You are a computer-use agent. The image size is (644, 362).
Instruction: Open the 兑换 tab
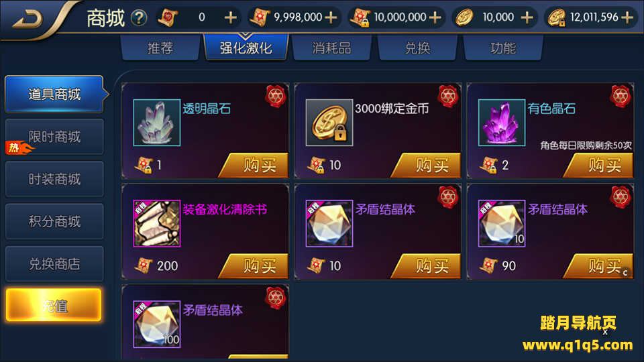pyautogui.click(x=417, y=48)
